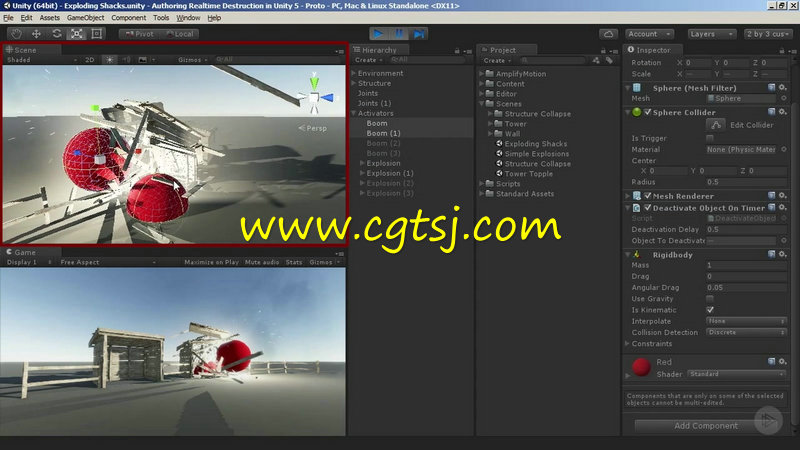Click the Pause button
800x450 pixels.
point(398,34)
